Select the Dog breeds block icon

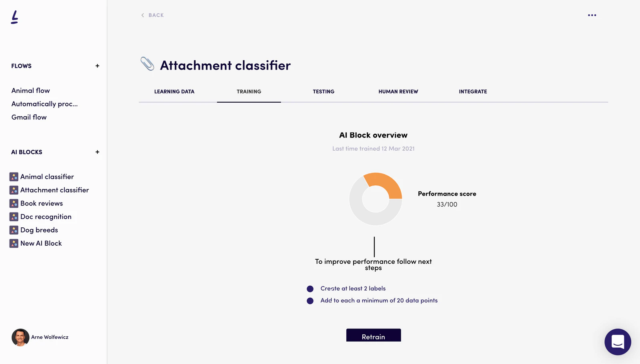[13, 230]
